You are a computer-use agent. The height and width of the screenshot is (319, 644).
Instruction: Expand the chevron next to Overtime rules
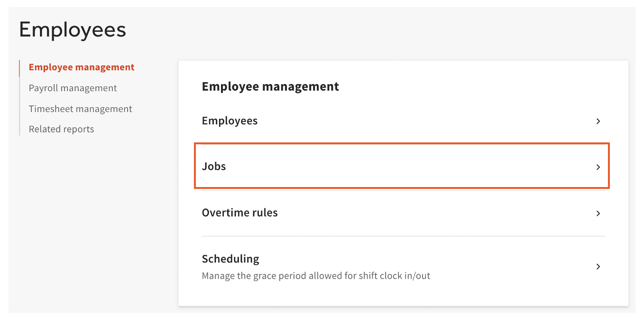598,213
